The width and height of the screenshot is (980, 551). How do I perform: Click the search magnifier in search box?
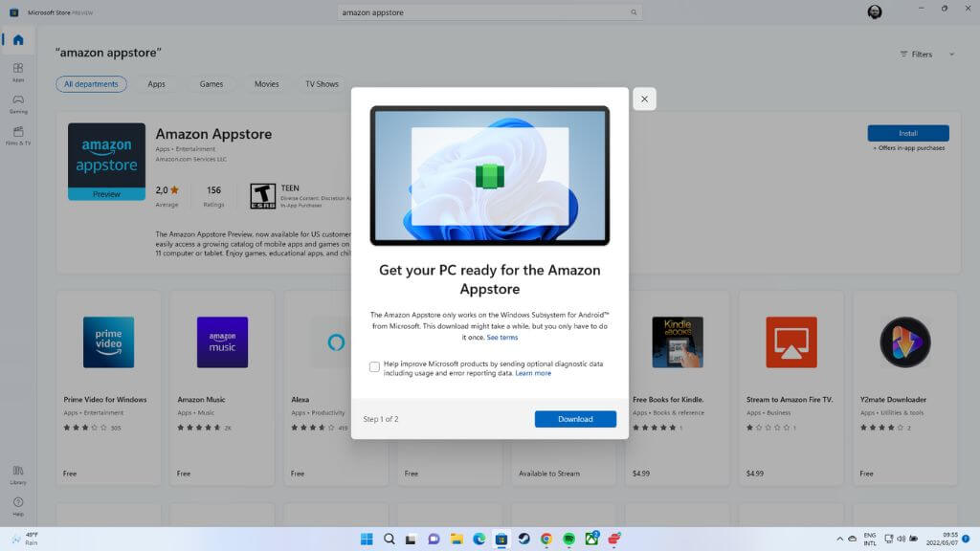point(634,12)
